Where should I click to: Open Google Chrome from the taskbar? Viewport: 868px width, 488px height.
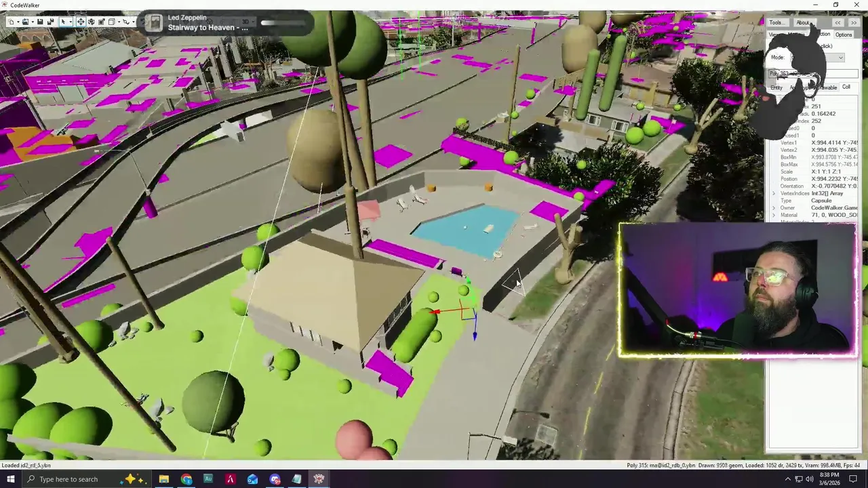tap(186, 479)
